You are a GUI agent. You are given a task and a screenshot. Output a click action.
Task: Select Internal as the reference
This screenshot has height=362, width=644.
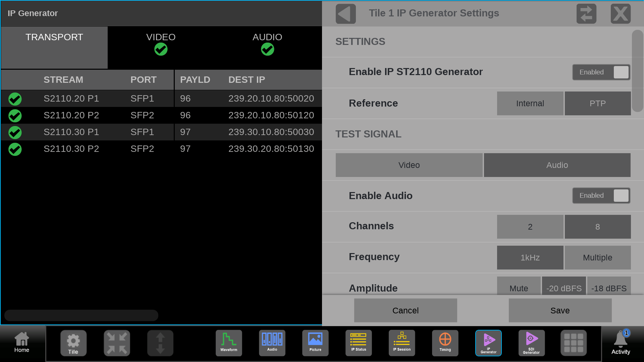coord(530,103)
